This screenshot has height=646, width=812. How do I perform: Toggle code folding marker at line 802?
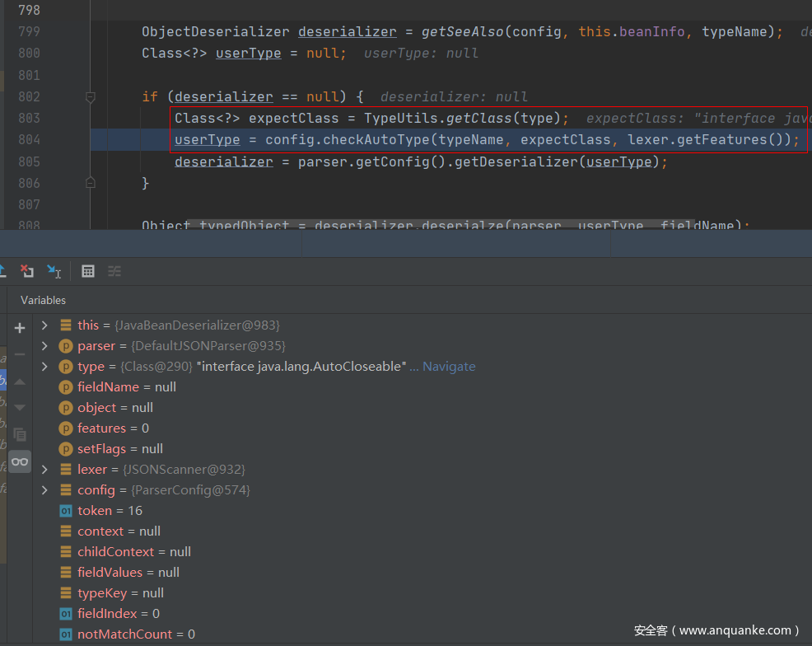91,97
